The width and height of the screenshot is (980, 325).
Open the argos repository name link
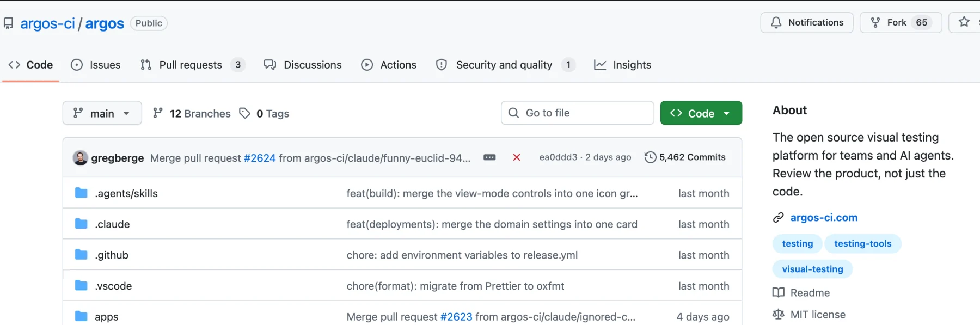105,23
